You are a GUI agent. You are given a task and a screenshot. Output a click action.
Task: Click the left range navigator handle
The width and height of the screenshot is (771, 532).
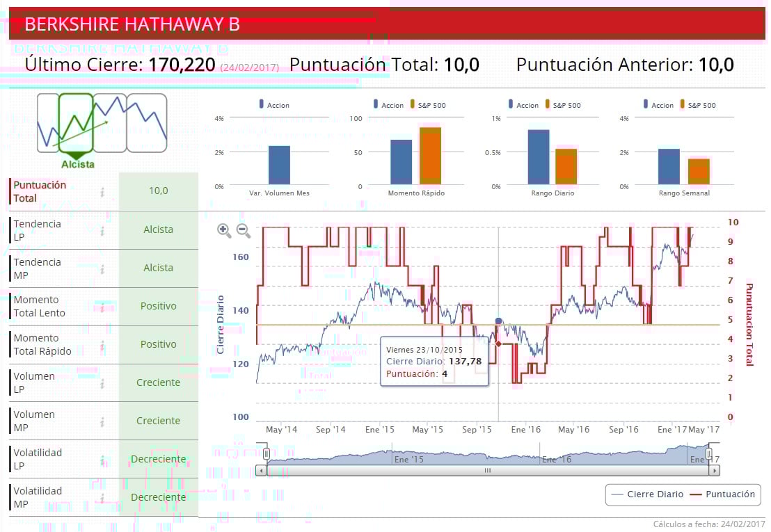click(266, 453)
